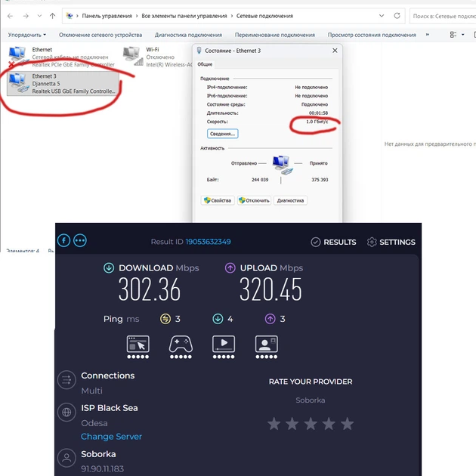Screen dimensions: 476x476
Task: Click the server globe icon
Action: coord(66,413)
